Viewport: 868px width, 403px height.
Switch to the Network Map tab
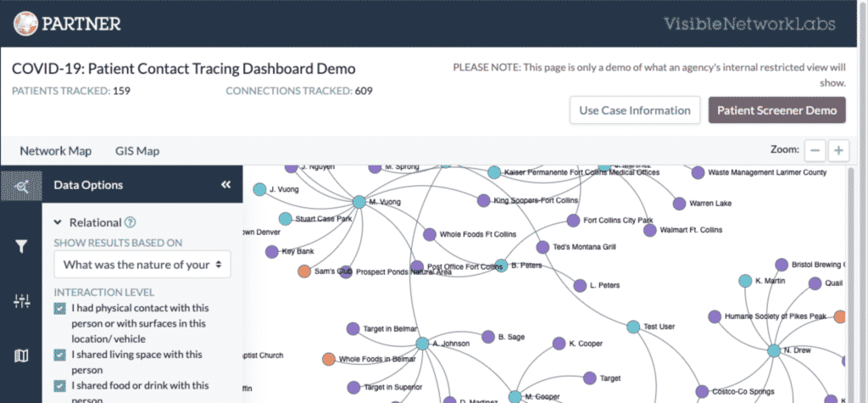tap(56, 151)
